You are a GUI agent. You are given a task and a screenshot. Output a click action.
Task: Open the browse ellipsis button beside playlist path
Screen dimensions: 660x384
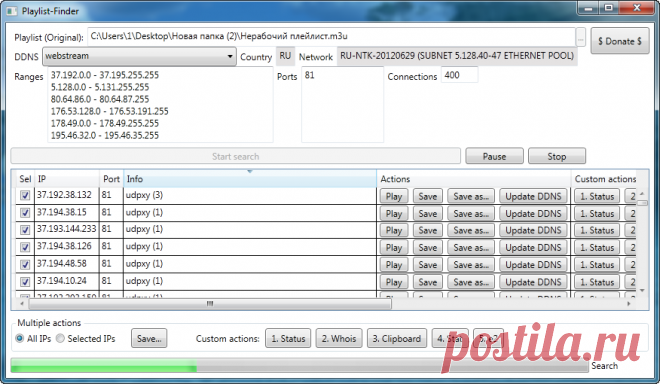pos(580,38)
